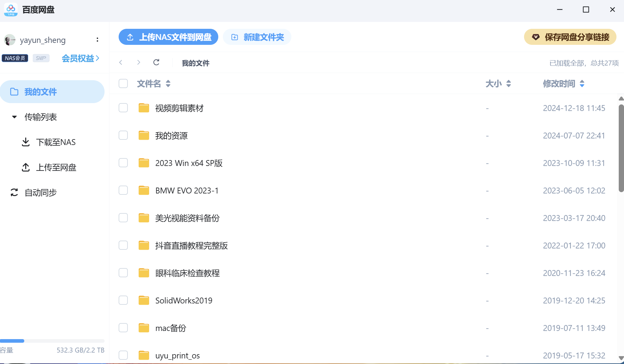Click the 我的文件 breadcrumb
Screen dimensions: 624x364
click(196, 63)
